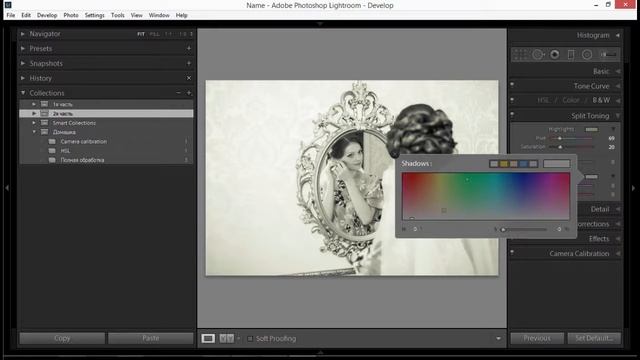Expand the Snapshots panel
The width and height of the screenshot is (640, 360).
[x=23, y=63]
